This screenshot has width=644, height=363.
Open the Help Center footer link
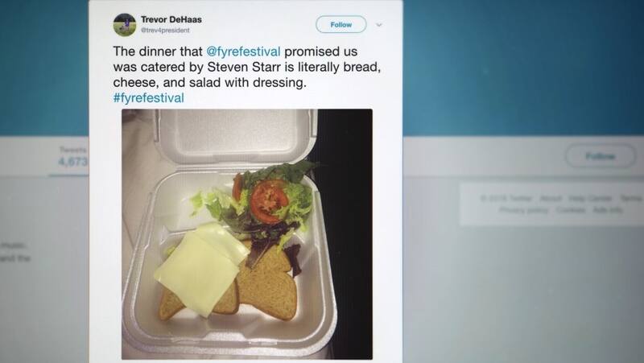590,198
